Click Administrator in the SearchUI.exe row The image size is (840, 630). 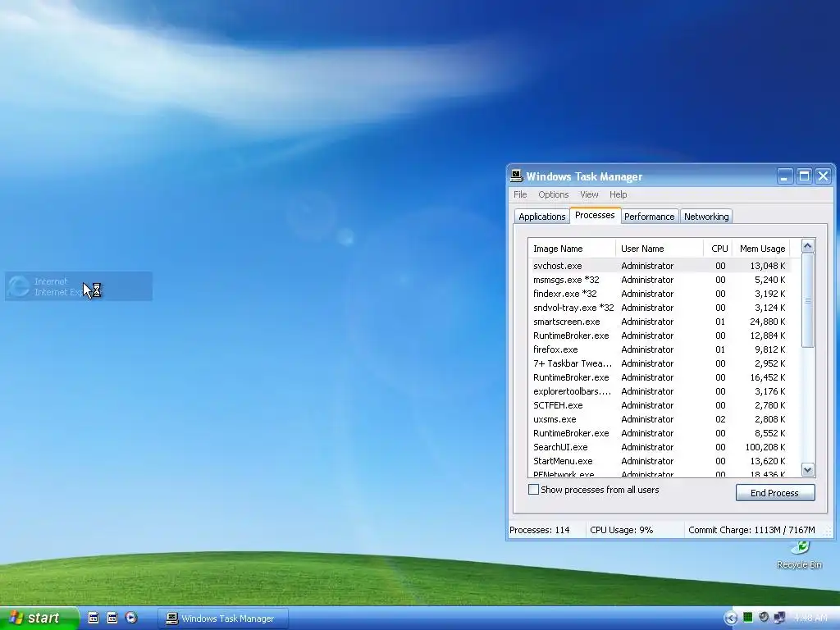click(647, 447)
